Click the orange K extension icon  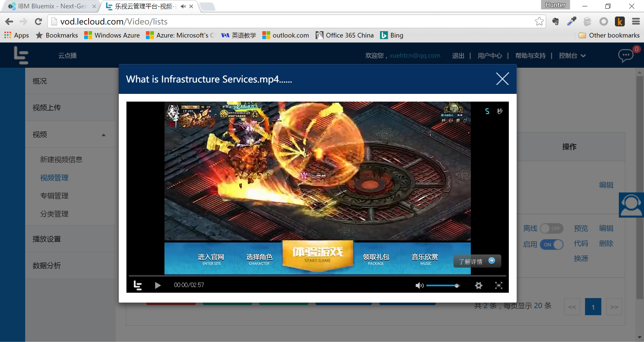(x=620, y=21)
